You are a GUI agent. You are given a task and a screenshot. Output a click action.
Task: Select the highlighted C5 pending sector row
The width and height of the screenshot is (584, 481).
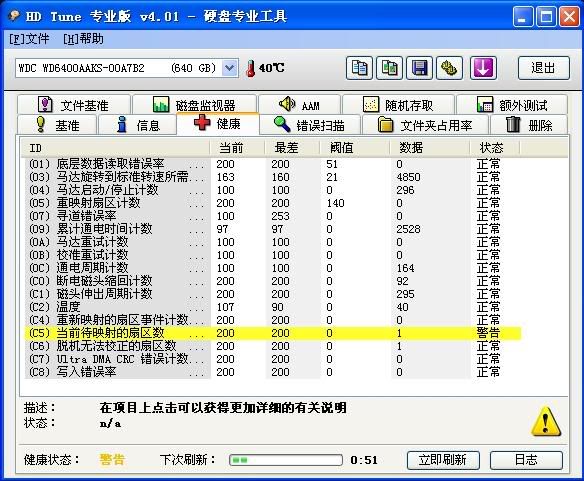pyautogui.click(x=272, y=333)
